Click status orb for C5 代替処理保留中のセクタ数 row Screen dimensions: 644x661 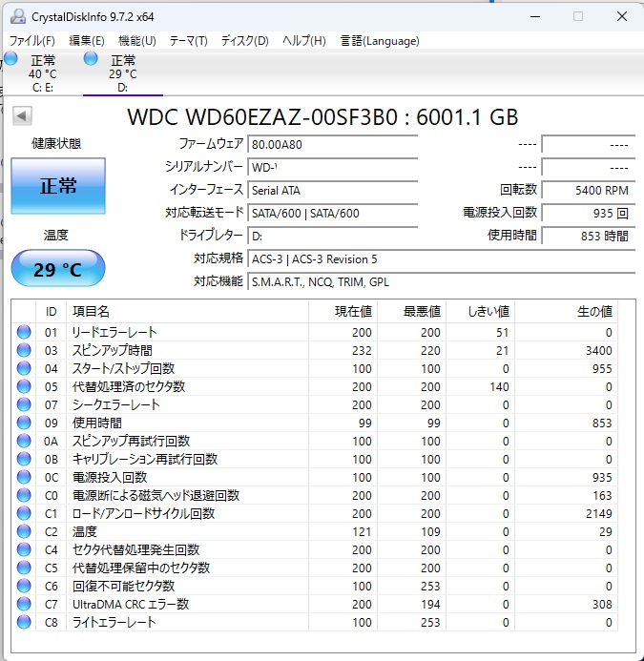click(x=24, y=568)
